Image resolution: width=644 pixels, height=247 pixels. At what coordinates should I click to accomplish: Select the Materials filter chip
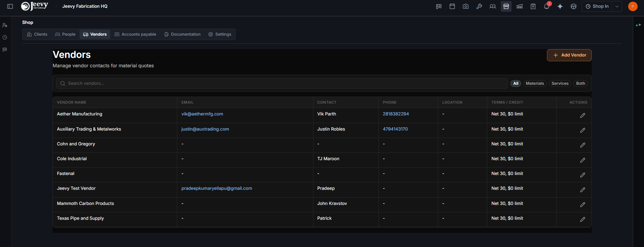[x=535, y=83]
